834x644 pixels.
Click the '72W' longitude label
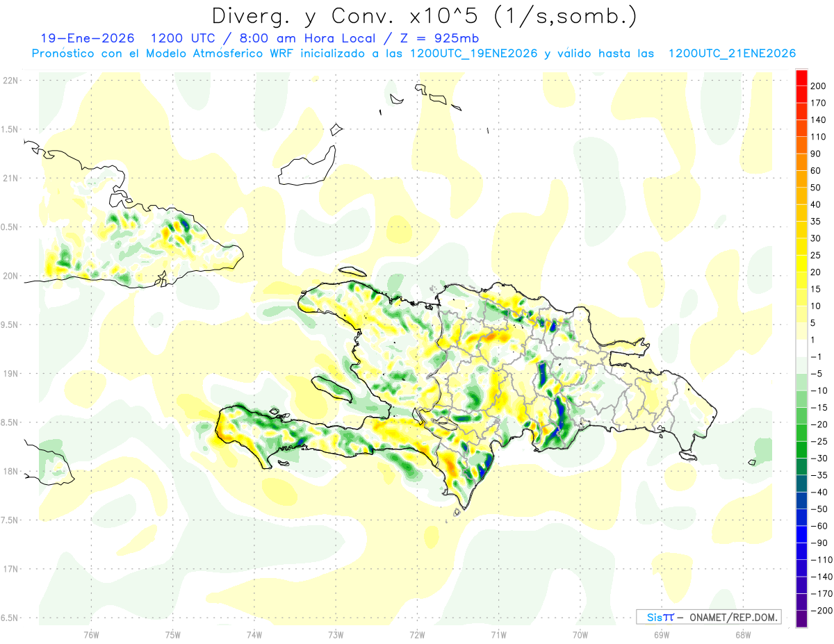(x=417, y=635)
